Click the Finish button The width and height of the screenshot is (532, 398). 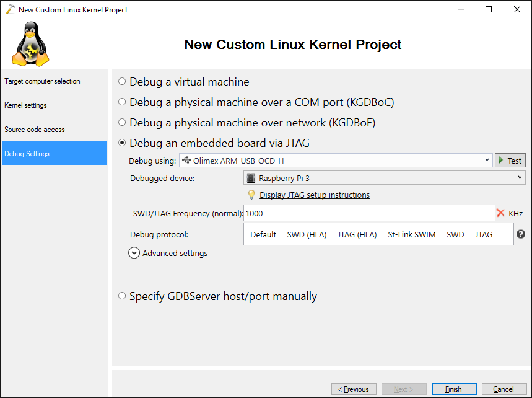point(454,389)
